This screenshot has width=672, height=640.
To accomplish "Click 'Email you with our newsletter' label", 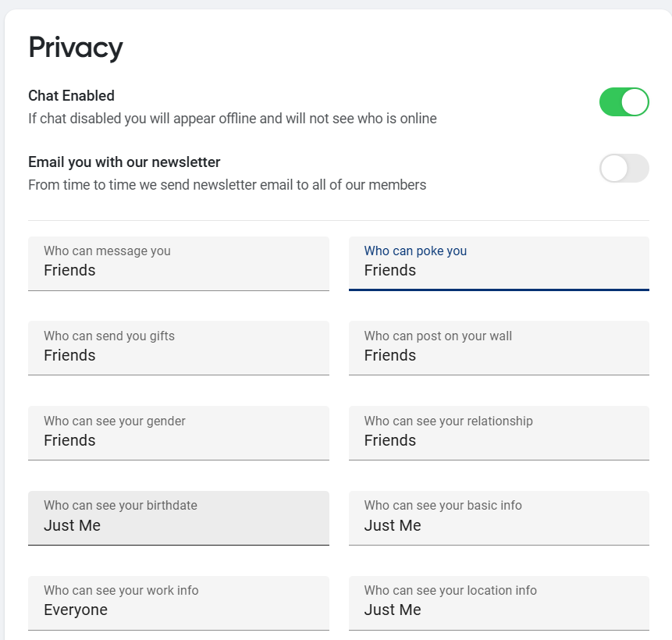I will 124,162.
